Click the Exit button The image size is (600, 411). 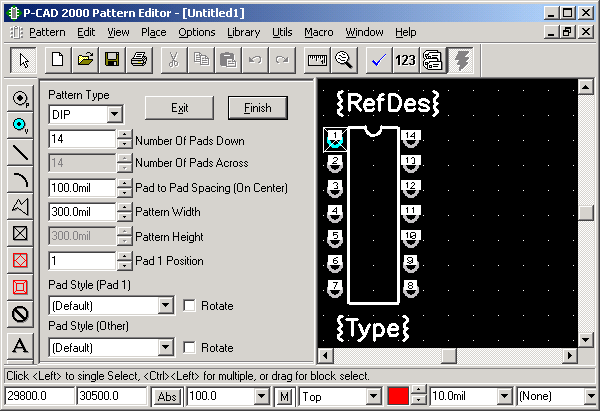179,108
